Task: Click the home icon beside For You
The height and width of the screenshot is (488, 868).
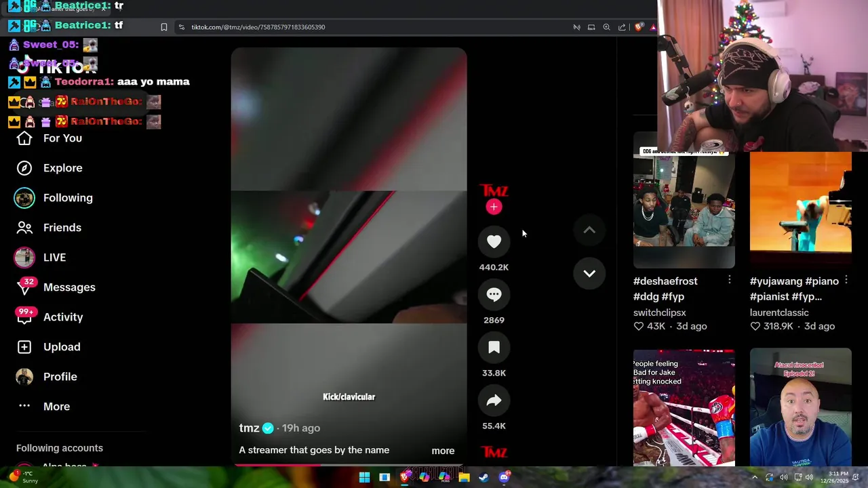Action: 24,138
